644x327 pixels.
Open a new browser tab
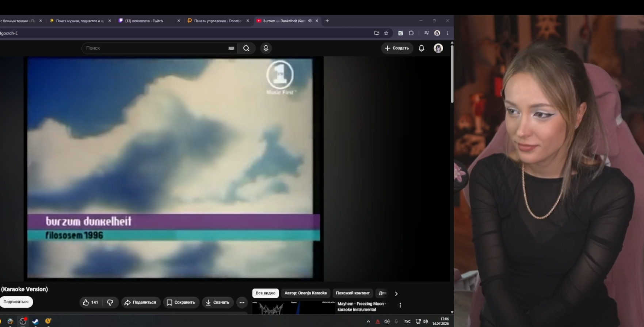[327, 21]
